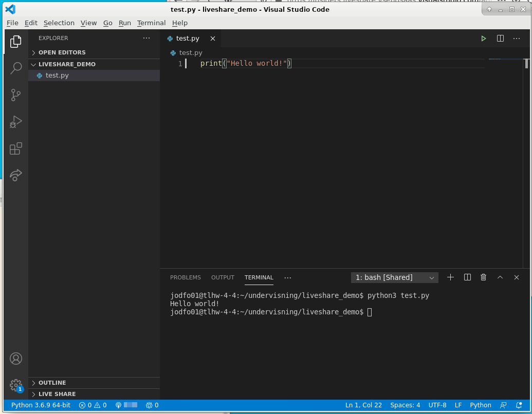Open the Go menu
Viewport: 532px width, 414px height.
[107, 23]
